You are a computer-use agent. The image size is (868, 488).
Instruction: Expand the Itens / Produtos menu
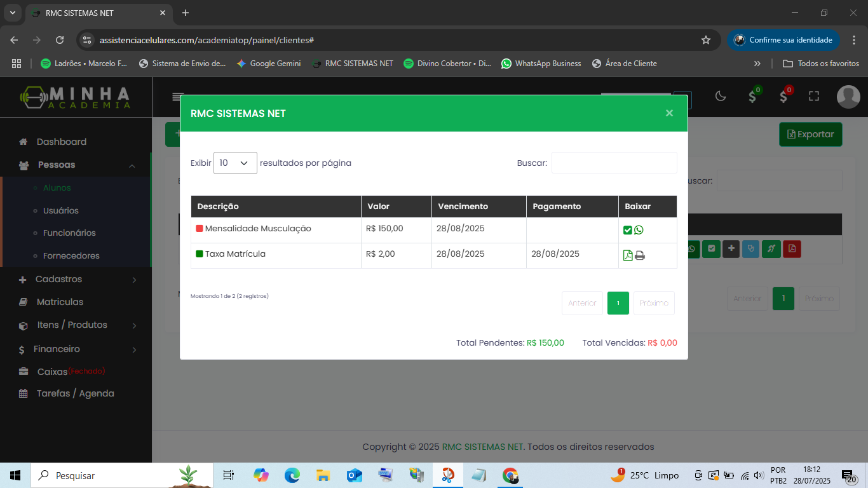tap(134, 325)
